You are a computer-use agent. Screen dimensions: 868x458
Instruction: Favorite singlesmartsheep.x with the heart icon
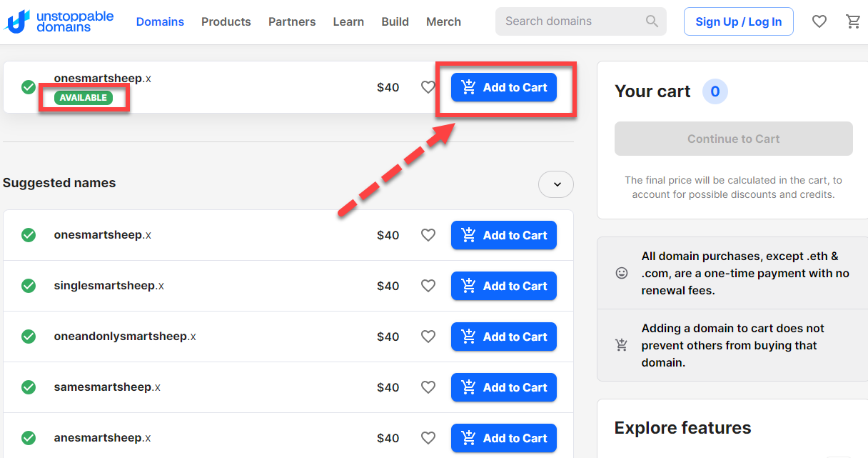click(428, 286)
